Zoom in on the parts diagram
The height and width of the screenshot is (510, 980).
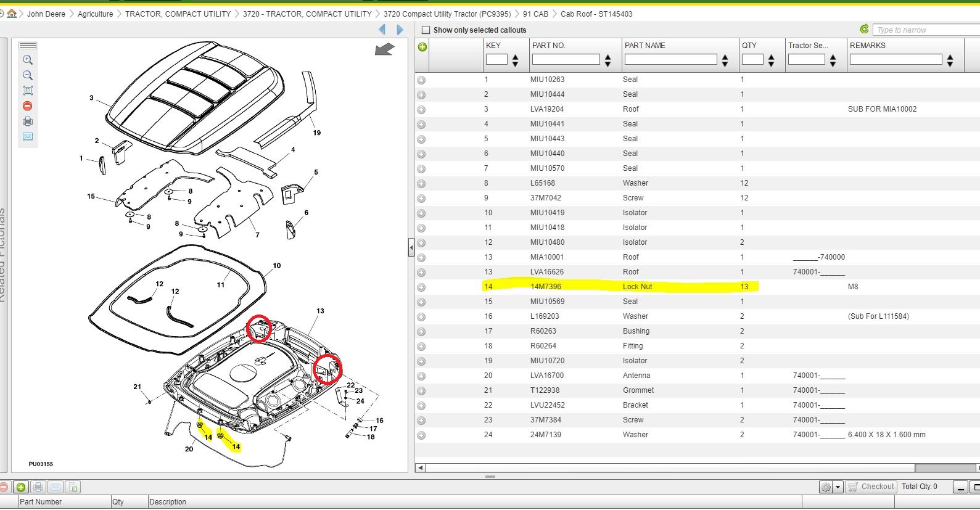click(28, 60)
